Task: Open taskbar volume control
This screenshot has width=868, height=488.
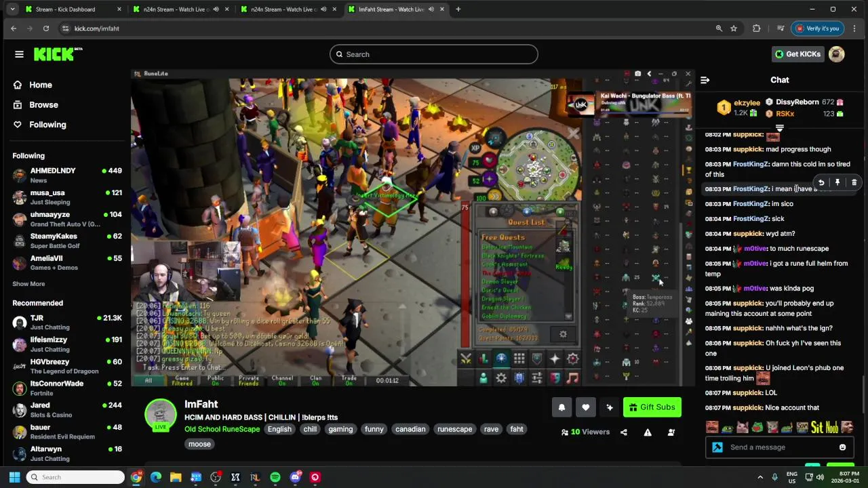Action: [x=820, y=477]
